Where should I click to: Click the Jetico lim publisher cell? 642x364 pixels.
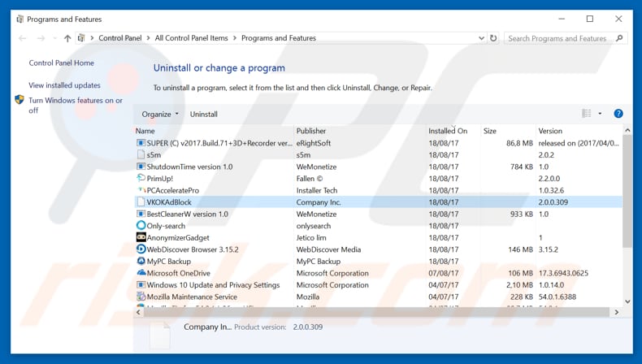click(311, 238)
